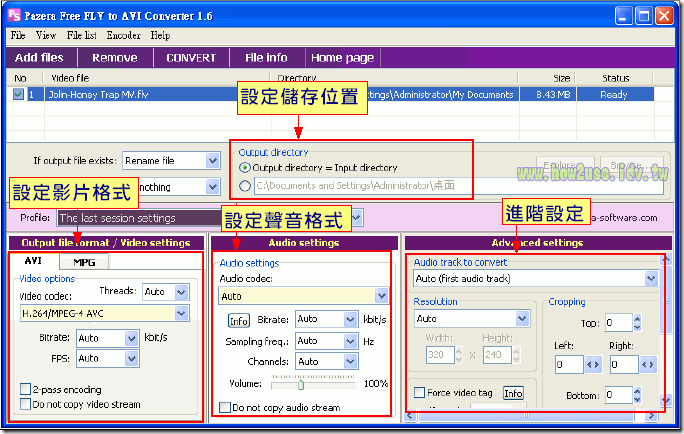684x434 pixels.
Task: Switch to the MPG tab
Action: (x=84, y=262)
